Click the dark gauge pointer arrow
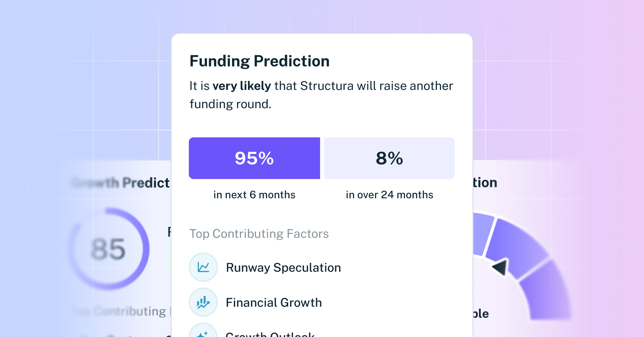644x337 pixels. coord(500,267)
